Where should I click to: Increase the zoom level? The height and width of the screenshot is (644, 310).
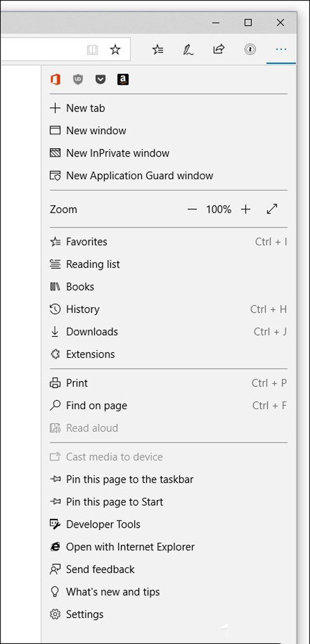click(x=245, y=209)
